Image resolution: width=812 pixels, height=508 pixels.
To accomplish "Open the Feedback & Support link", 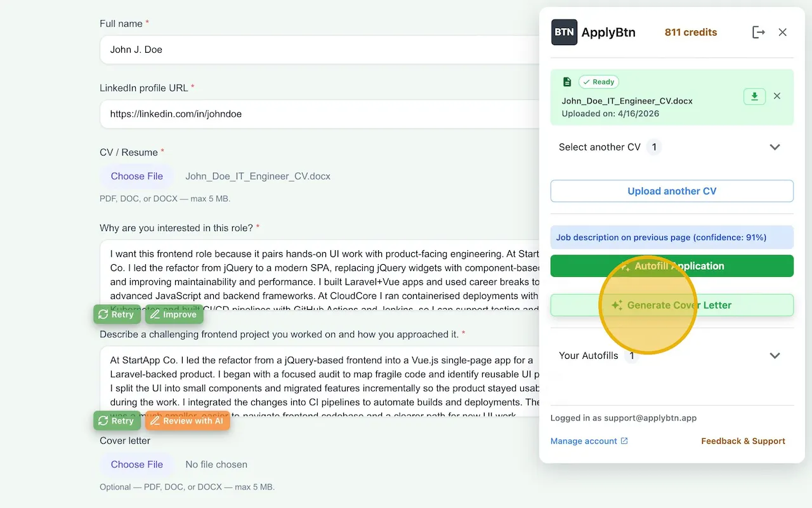I will point(743,441).
